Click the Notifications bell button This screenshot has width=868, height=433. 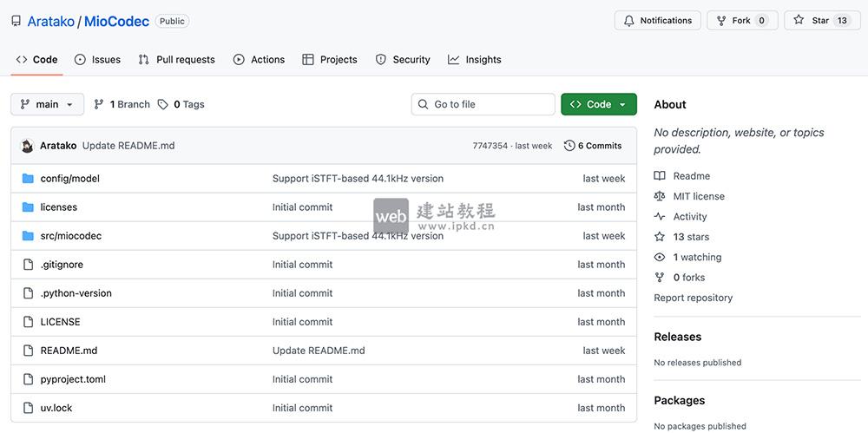coord(658,21)
